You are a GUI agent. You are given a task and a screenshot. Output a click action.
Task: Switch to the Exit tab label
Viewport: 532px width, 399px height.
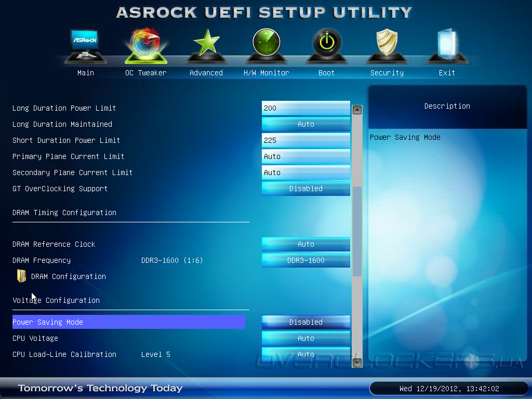(x=447, y=73)
